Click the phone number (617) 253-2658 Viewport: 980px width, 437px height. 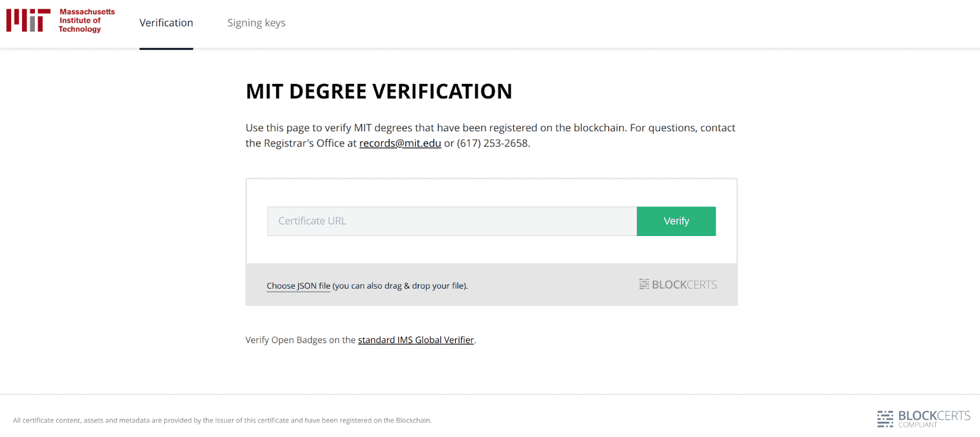click(492, 143)
